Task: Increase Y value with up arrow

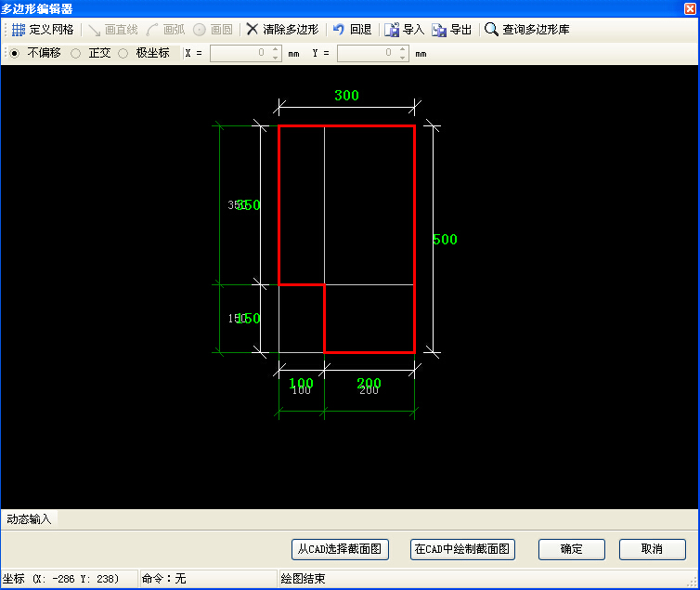Action: click(403, 49)
